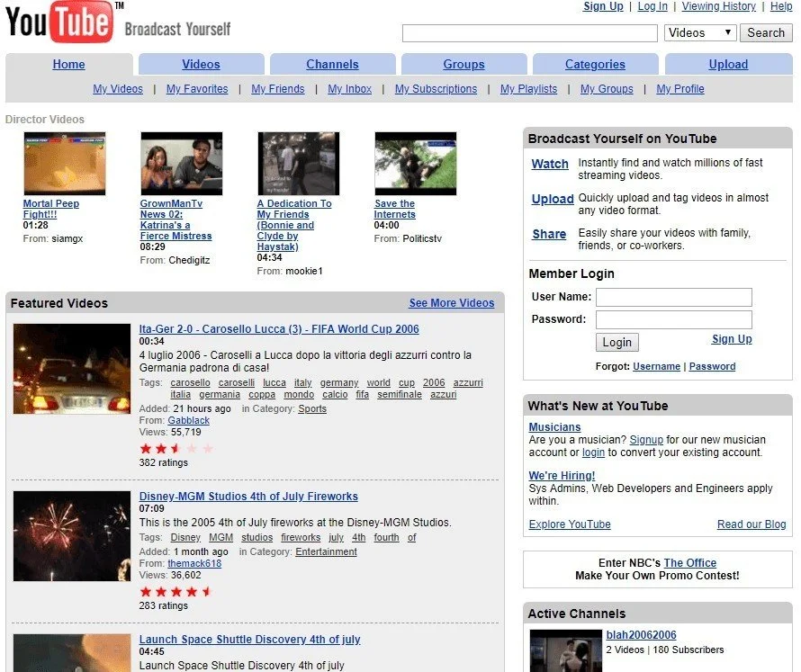Click the Disney-MGM fireworks star rating
801x672 pixels.
point(176,592)
